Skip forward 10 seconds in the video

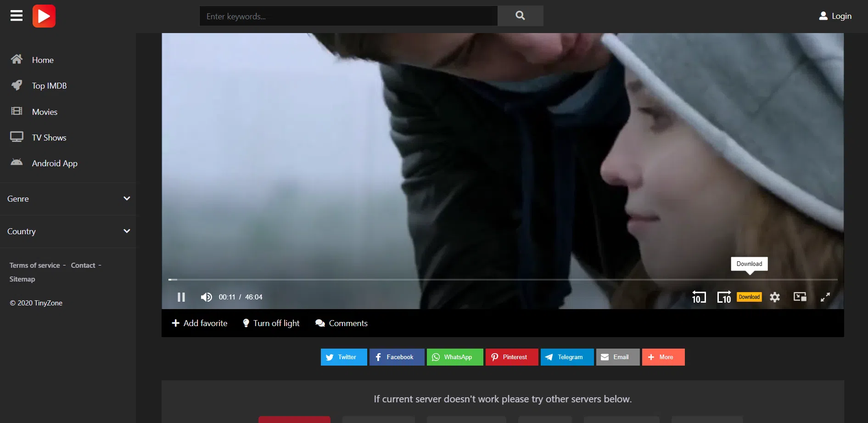(x=724, y=297)
